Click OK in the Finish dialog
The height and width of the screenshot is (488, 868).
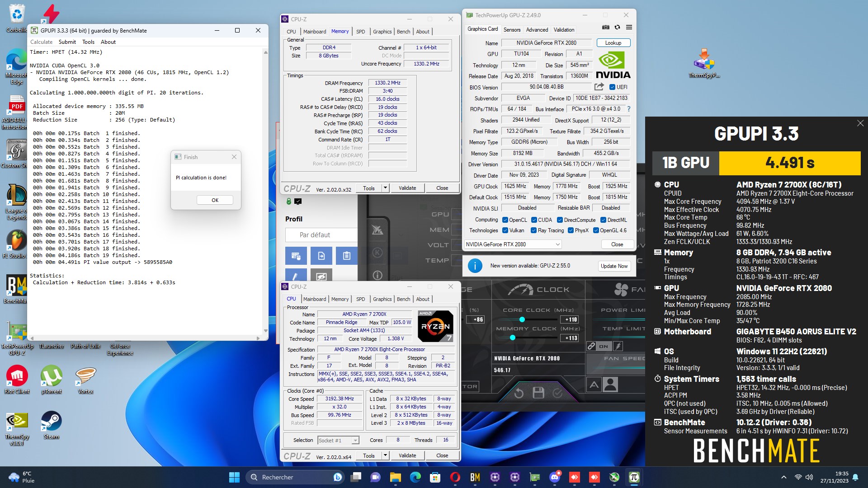point(215,200)
